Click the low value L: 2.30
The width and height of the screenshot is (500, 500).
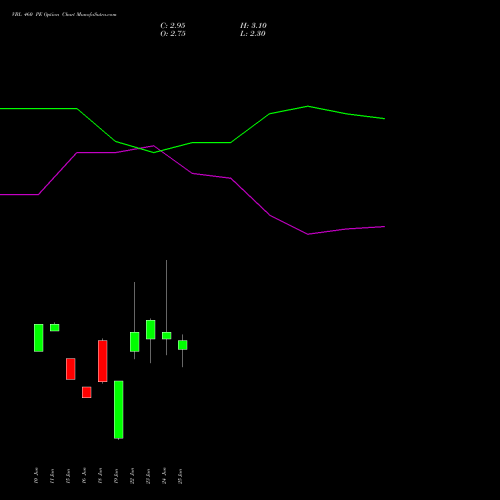[252, 34]
